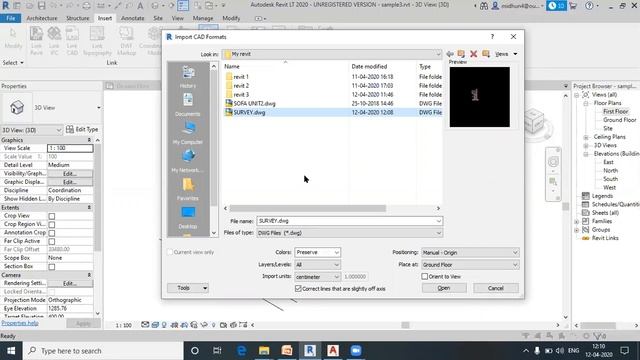
Task: Open the Architecture ribbon tab
Action: [x=42, y=18]
